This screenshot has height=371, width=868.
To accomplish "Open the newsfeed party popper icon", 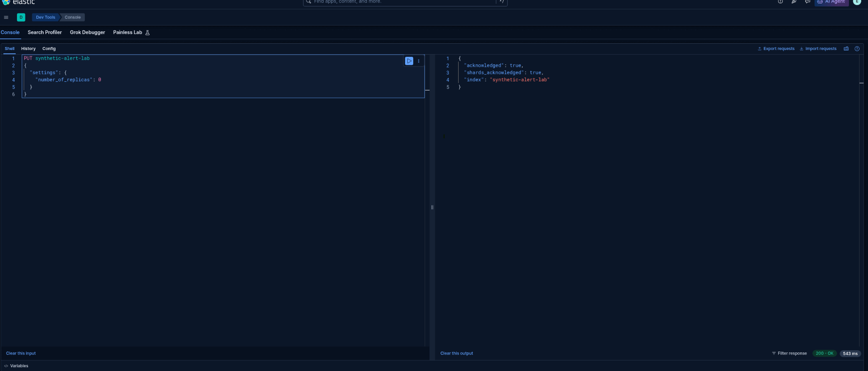I will point(794,2).
